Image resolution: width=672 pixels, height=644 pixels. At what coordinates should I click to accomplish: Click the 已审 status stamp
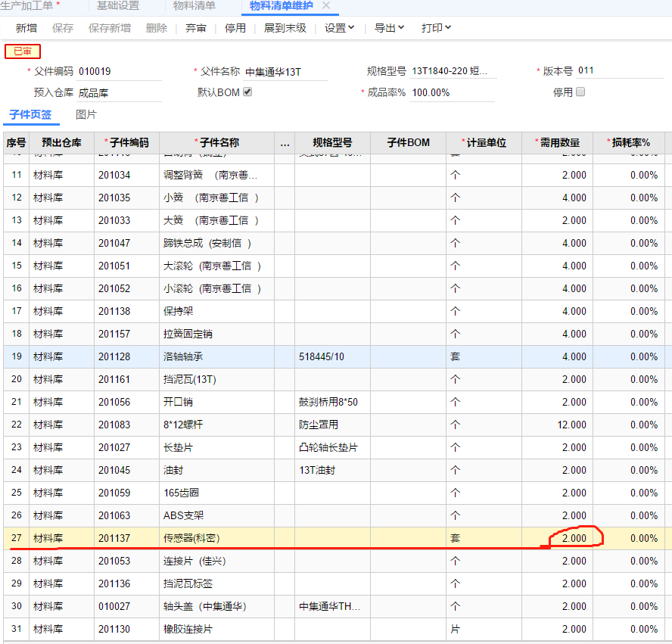pos(23,51)
